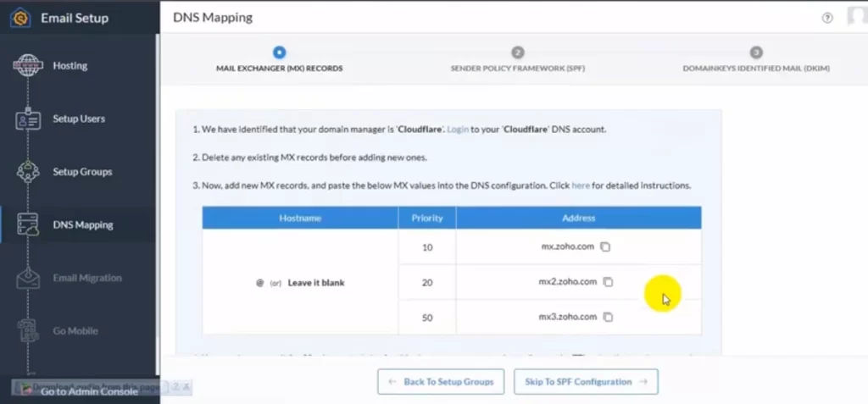Click the DNS Mapping page title
The image size is (868, 404).
coord(213,18)
